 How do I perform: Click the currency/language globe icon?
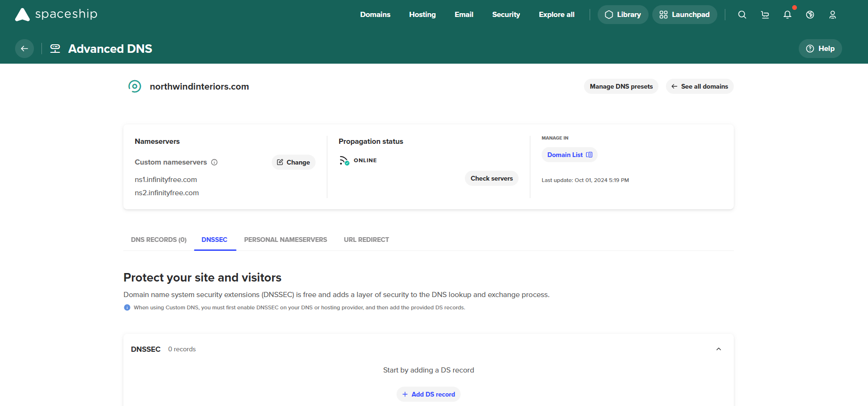coord(810,15)
